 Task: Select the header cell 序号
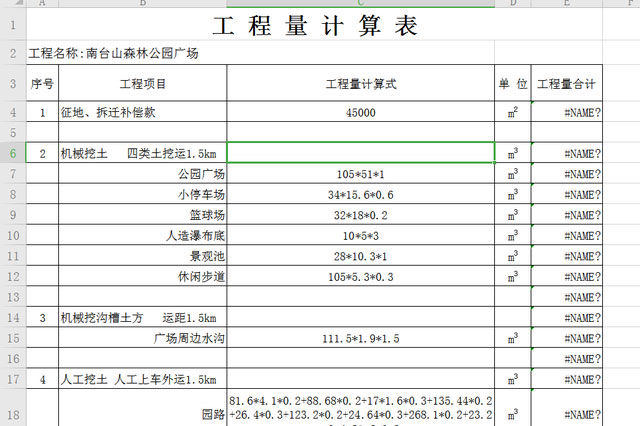pos(42,83)
